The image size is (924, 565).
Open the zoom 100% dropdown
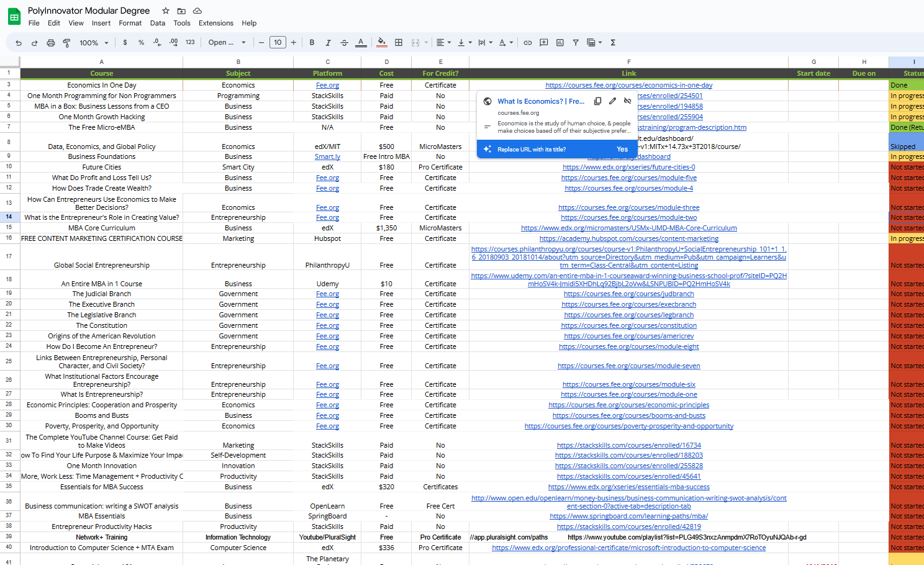point(94,43)
